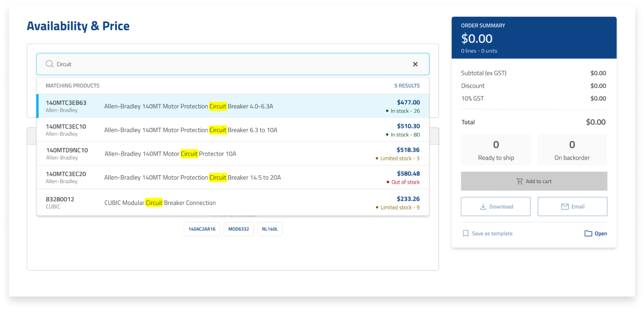The height and width of the screenshot is (310, 644).
Task: Click the $518.36 price
Action: [408, 151]
